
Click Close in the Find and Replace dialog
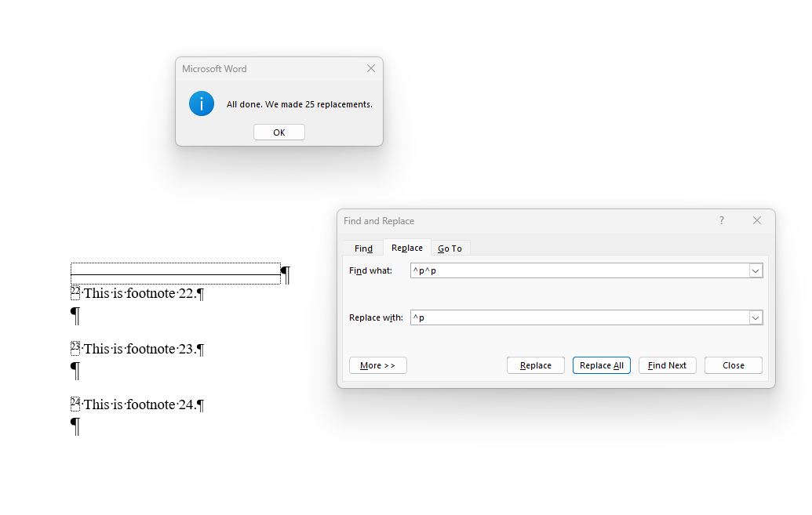coord(733,364)
